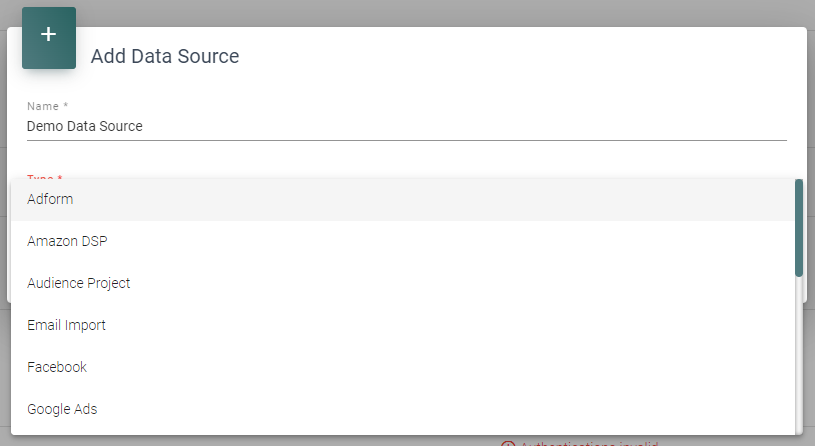Choose Amazon DSP as the data source type
Screen dimensions: 815x446
coord(67,241)
